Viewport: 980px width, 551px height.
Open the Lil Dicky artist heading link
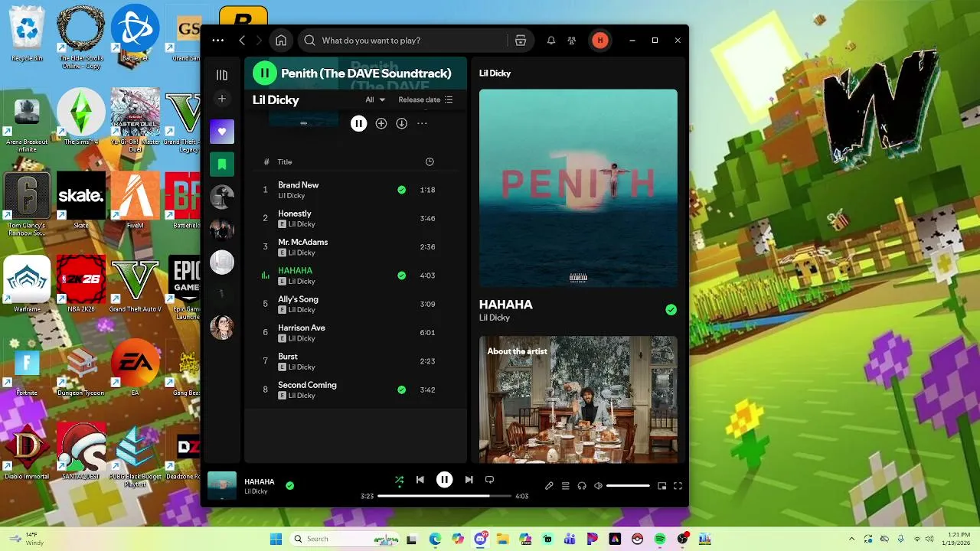tap(276, 100)
